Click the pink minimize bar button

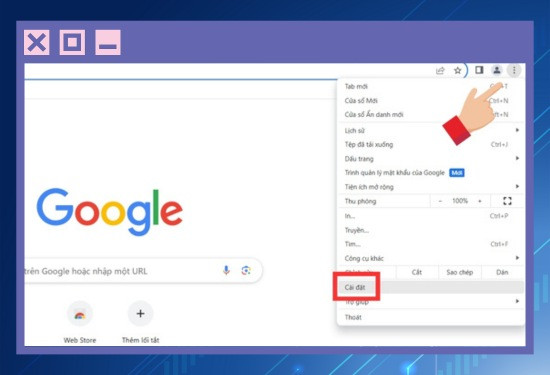(108, 43)
